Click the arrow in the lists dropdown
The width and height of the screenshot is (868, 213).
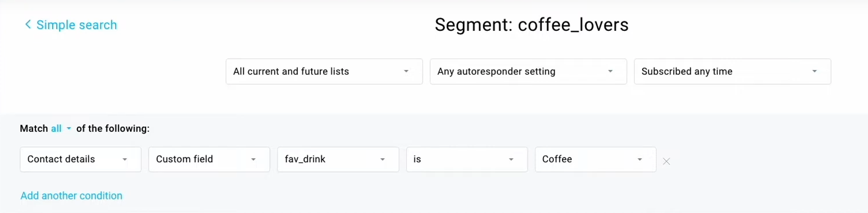tap(406, 71)
